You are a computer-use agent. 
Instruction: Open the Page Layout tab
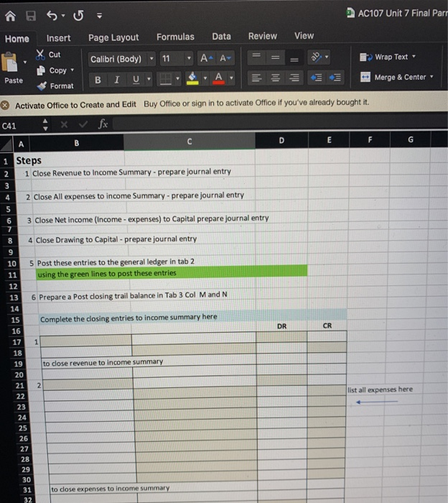pyautogui.click(x=113, y=37)
